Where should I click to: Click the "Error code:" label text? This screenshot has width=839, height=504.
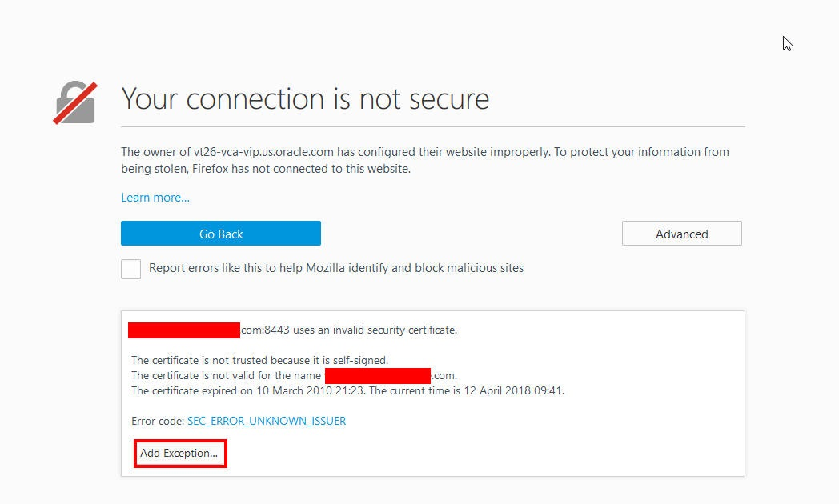(157, 420)
